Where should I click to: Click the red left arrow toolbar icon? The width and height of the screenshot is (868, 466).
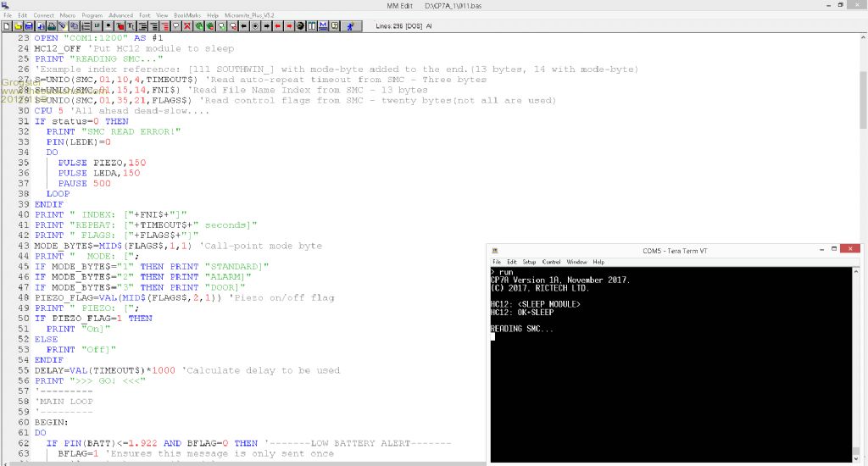click(277, 26)
